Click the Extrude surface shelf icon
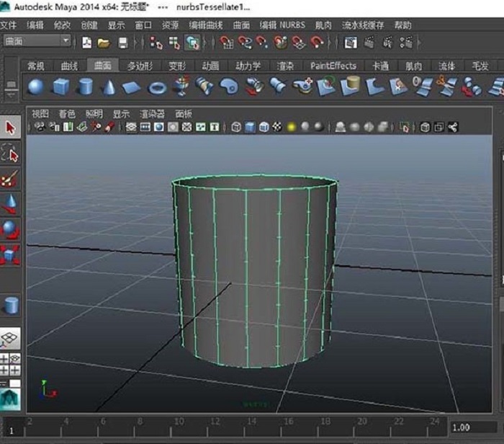Image resolution: width=504 pixels, height=444 pixels. (x=254, y=86)
